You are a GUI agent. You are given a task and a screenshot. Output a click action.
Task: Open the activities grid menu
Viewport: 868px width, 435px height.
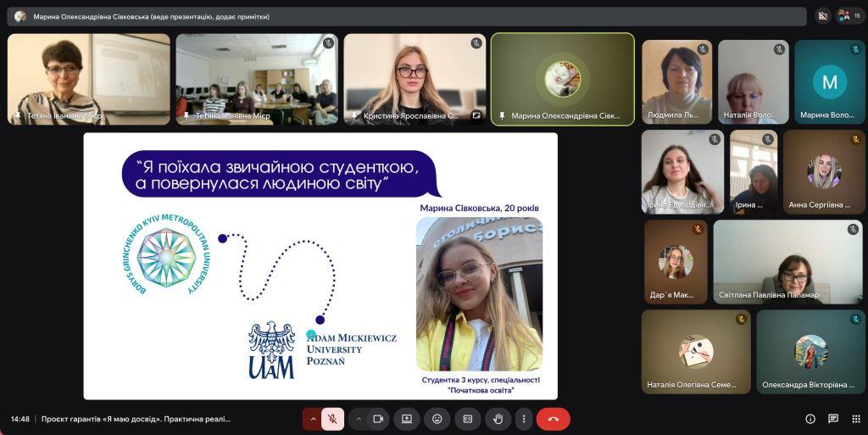(x=855, y=419)
